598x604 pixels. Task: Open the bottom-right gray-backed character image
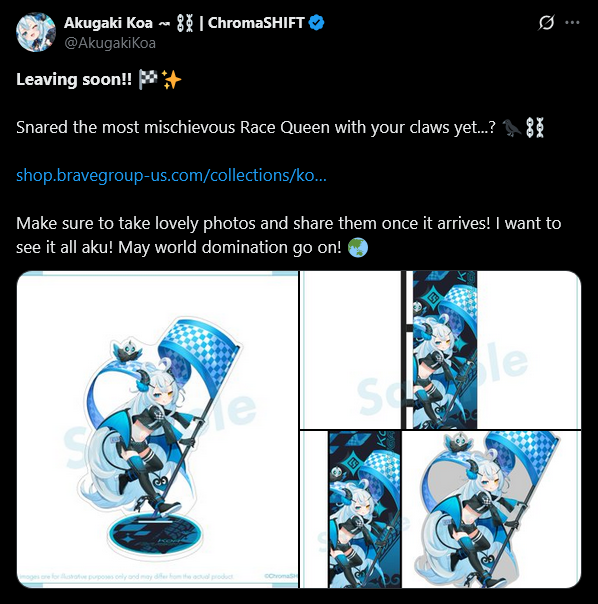point(492,509)
